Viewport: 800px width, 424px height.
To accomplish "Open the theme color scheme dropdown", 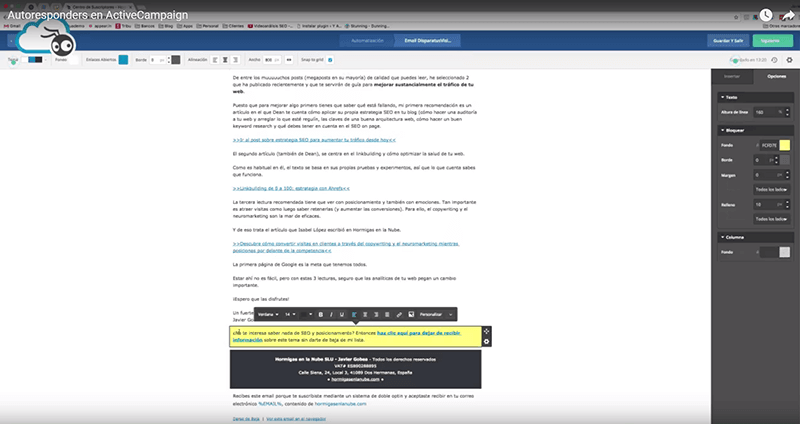I will [34, 60].
